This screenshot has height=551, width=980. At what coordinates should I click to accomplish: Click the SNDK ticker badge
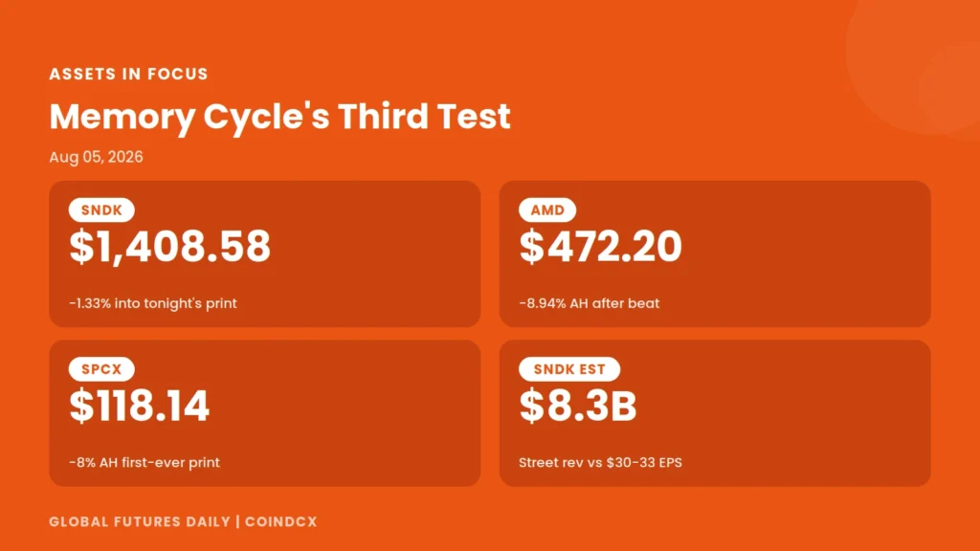pos(101,209)
